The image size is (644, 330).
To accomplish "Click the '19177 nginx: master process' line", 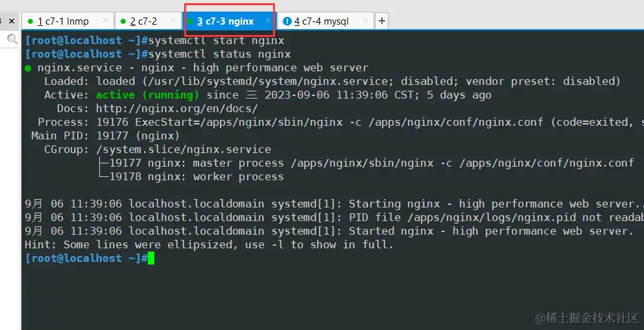I will 366,163.
